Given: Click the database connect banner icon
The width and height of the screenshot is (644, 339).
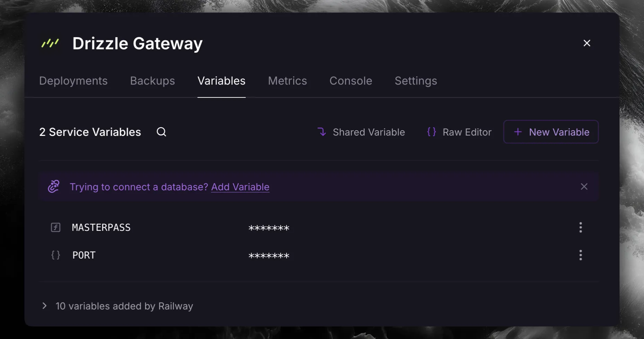Looking at the screenshot, I should 54,186.
